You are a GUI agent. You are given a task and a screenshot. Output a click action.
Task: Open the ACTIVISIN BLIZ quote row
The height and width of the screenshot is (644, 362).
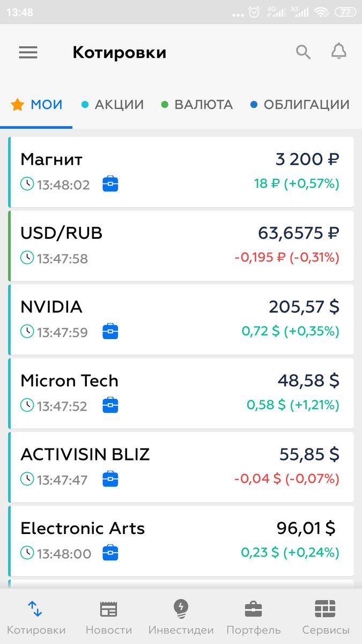tap(181, 467)
